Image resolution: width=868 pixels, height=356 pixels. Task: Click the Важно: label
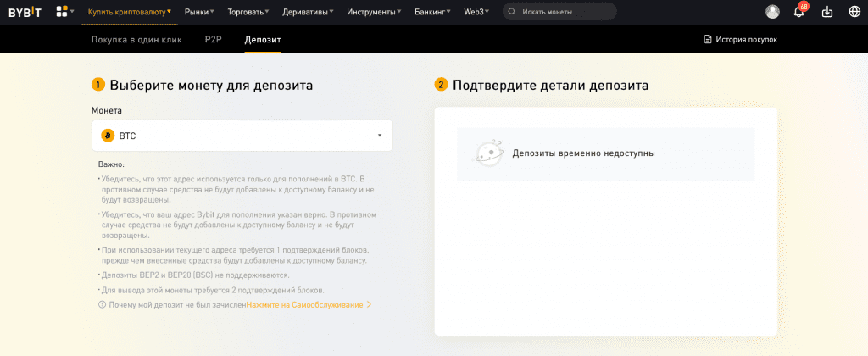112,164
